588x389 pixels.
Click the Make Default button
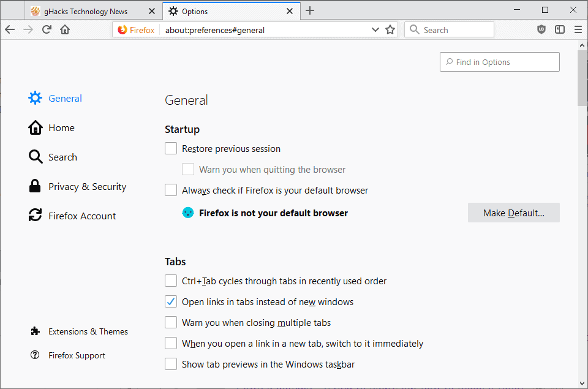513,213
